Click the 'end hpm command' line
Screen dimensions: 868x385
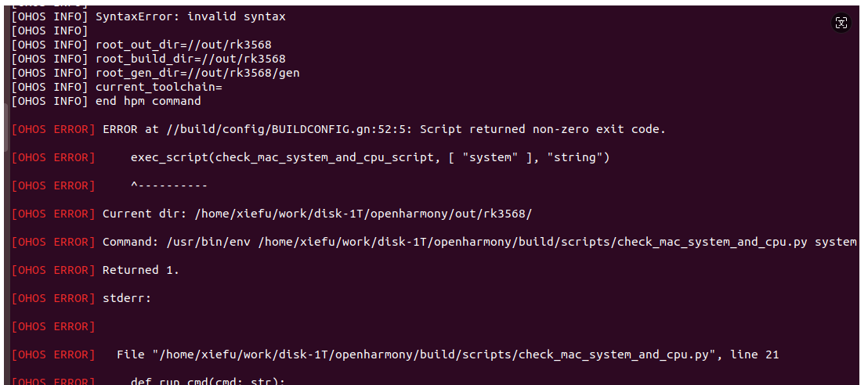pos(107,101)
